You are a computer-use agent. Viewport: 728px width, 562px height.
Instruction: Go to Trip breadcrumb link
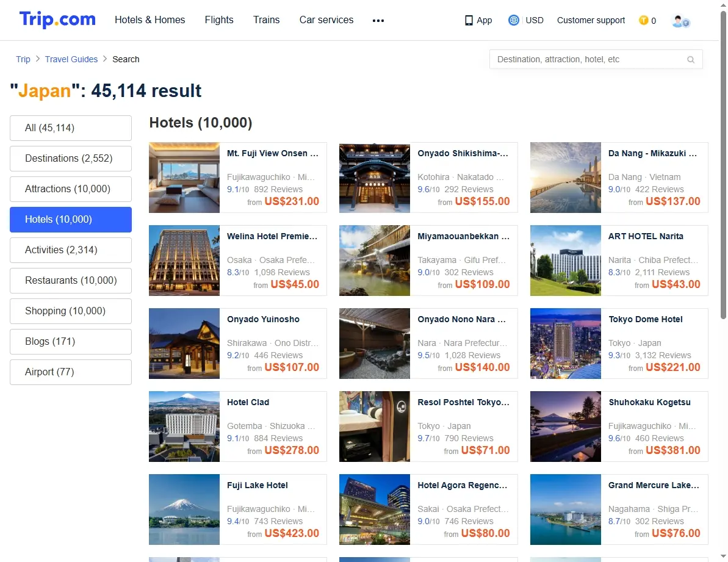(x=23, y=59)
